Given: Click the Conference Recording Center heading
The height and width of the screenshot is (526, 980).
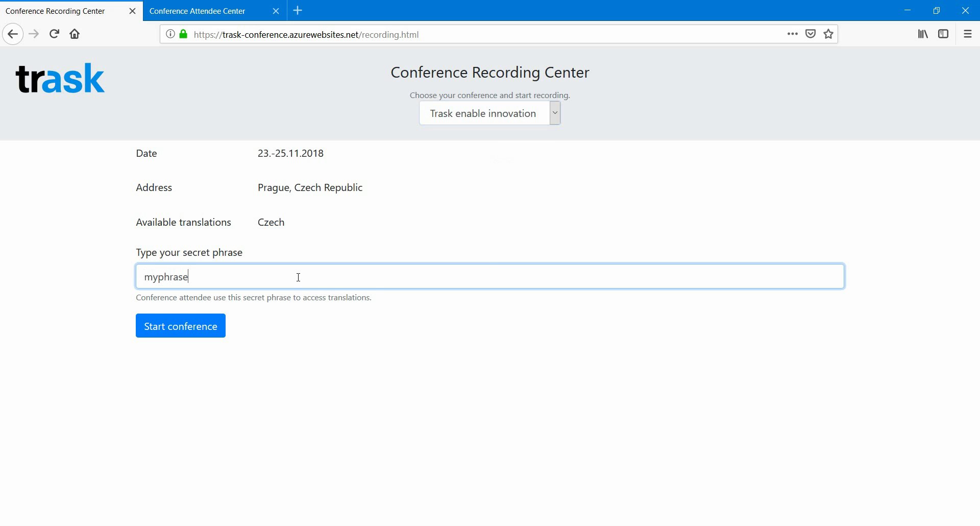Looking at the screenshot, I should [490, 73].
